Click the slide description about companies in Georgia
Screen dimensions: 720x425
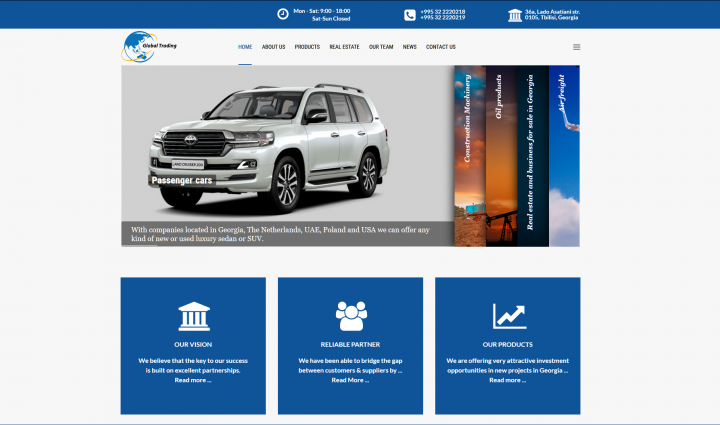280,234
